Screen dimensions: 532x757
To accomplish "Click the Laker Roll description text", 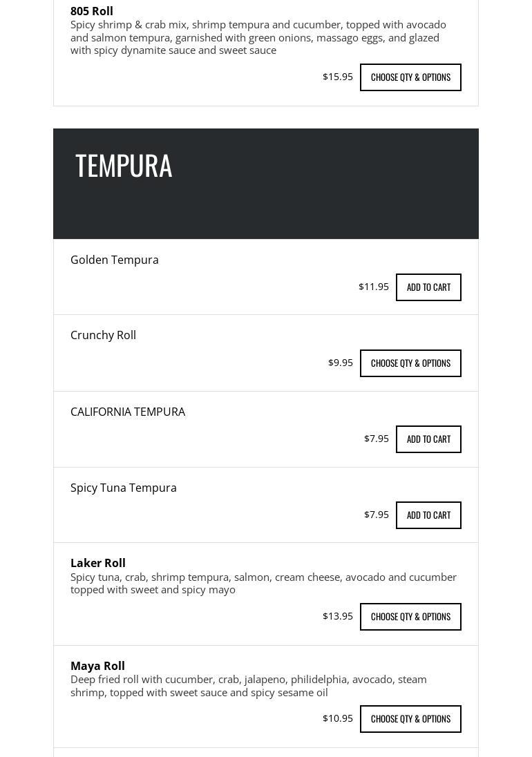I will click(x=263, y=583).
